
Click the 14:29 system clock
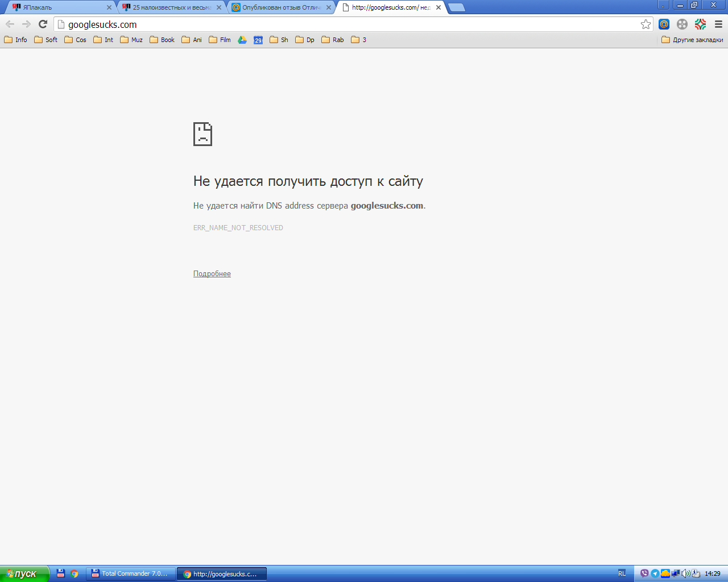pyautogui.click(x=713, y=573)
